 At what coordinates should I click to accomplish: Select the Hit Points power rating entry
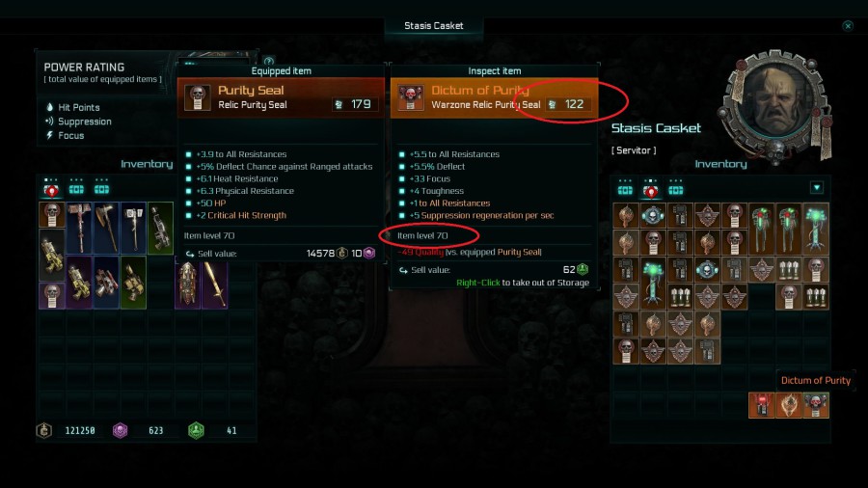pos(72,107)
